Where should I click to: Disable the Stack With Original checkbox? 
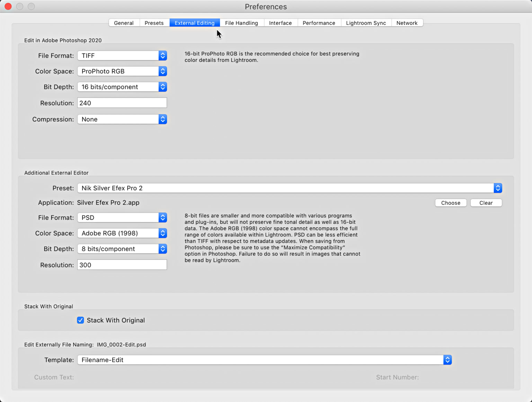click(80, 320)
